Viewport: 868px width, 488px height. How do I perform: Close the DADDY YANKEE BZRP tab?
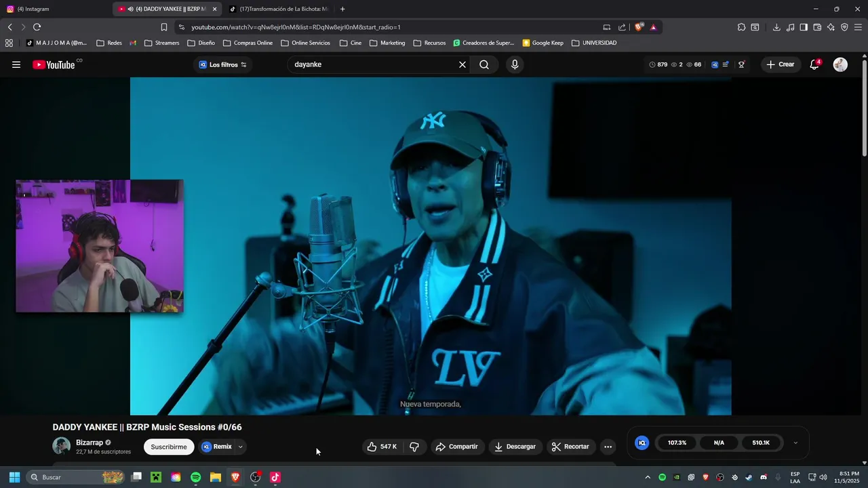(214, 9)
